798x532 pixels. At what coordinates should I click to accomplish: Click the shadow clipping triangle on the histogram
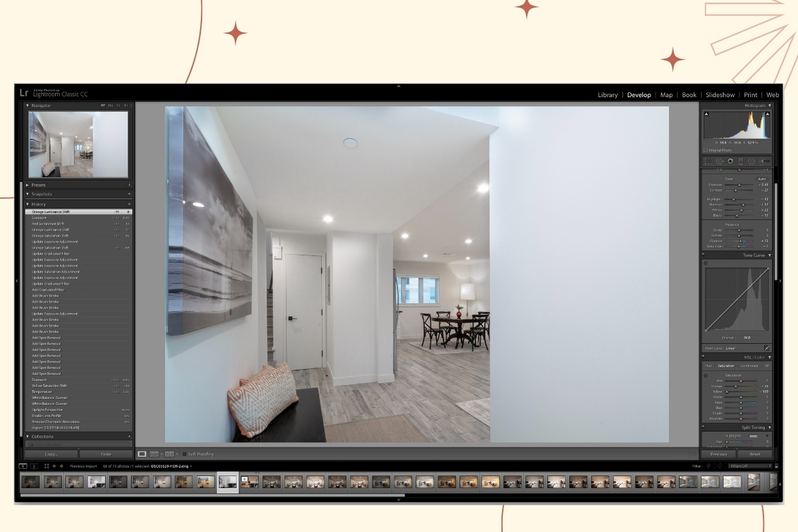706,114
